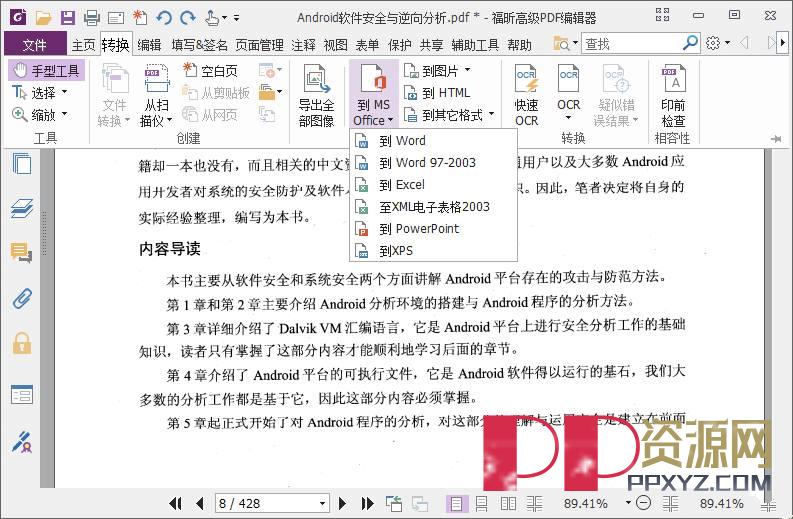Screen dimensions: 793x519
Task: Select the Hand tool (手型工具)
Action: [47, 70]
